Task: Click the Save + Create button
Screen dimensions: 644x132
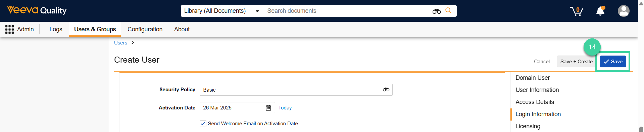Action: pos(576,61)
